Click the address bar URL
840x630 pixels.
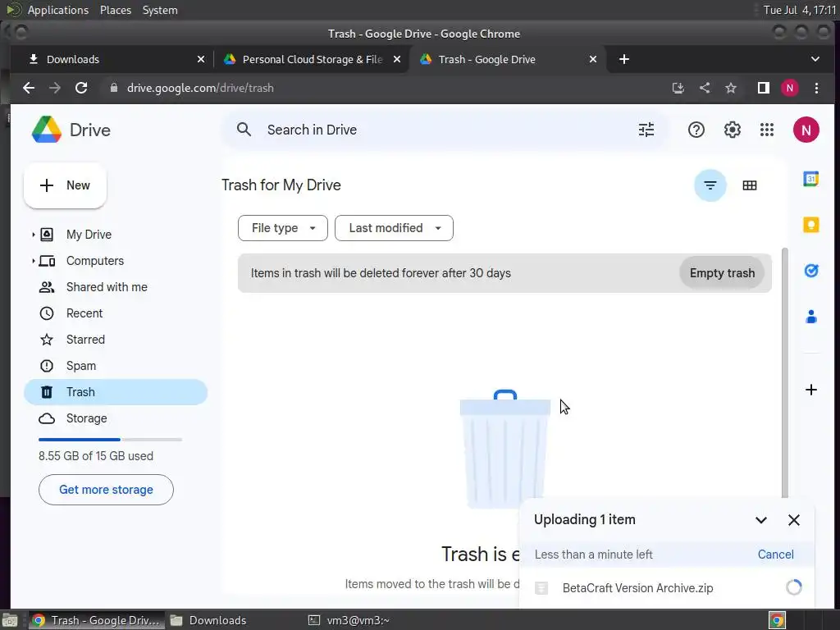(x=200, y=88)
